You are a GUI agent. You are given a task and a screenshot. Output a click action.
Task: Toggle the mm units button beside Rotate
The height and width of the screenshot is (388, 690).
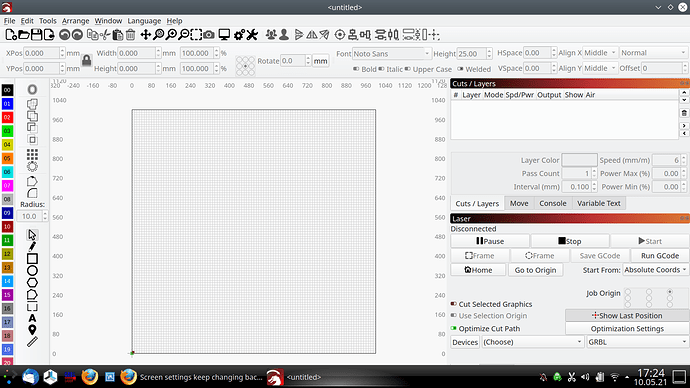pos(320,61)
